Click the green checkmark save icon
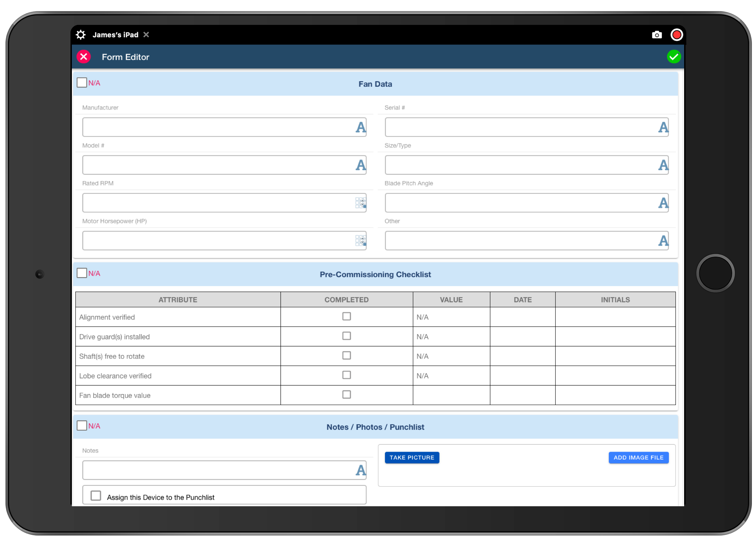 click(x=673, y=57)
